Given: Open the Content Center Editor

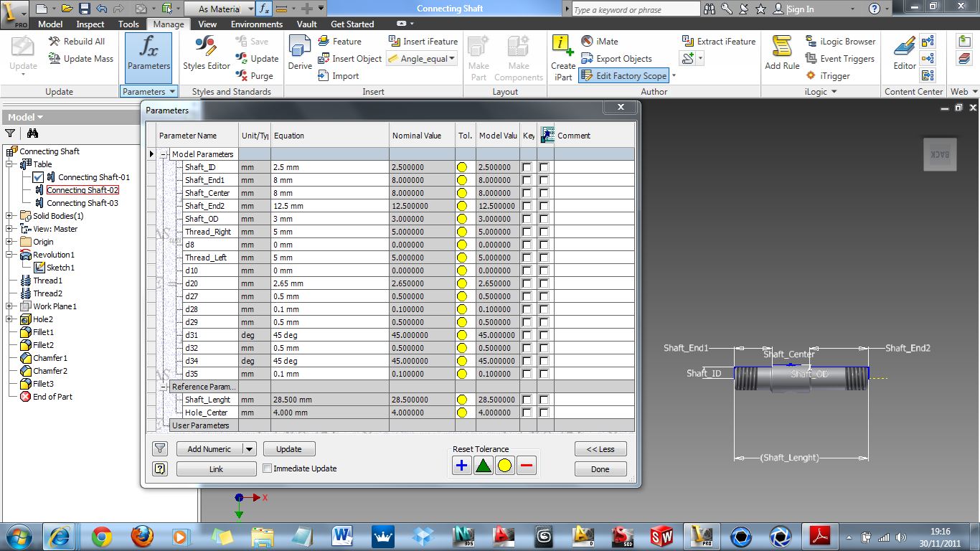Looking at the screenshot, I should click(x=904, y=54).
